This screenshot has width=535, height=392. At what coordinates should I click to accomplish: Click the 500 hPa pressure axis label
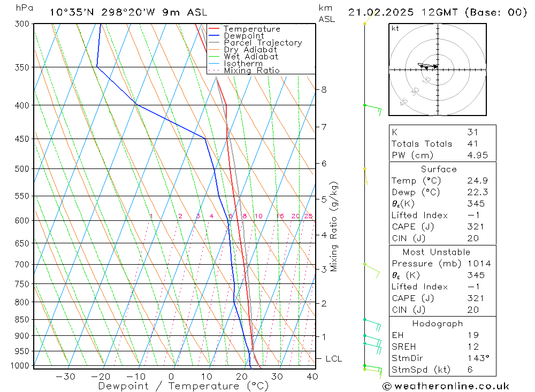pyautogui.click(x=22, y=169)
